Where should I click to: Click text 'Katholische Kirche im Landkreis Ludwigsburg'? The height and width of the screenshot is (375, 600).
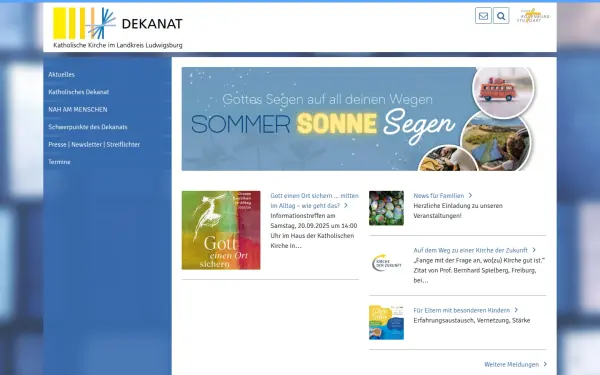118,45
